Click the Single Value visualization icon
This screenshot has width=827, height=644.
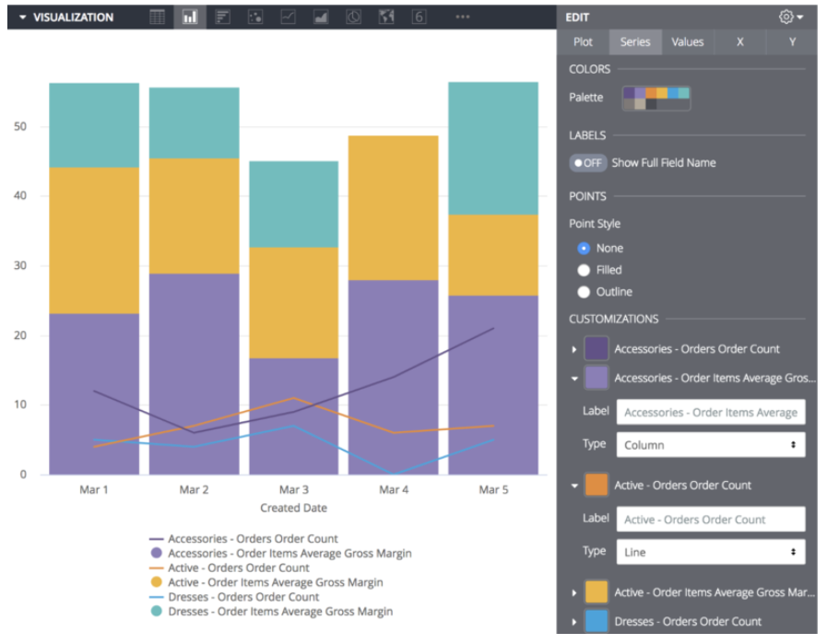pos(419,17)
